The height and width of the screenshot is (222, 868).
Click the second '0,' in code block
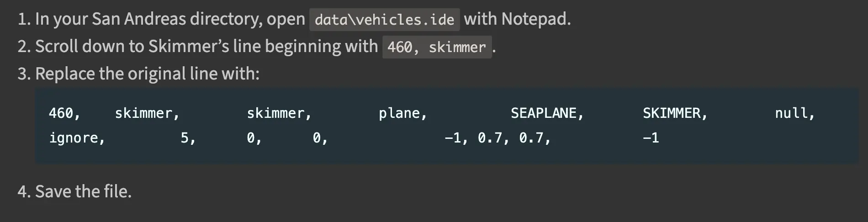click(320, 137)
